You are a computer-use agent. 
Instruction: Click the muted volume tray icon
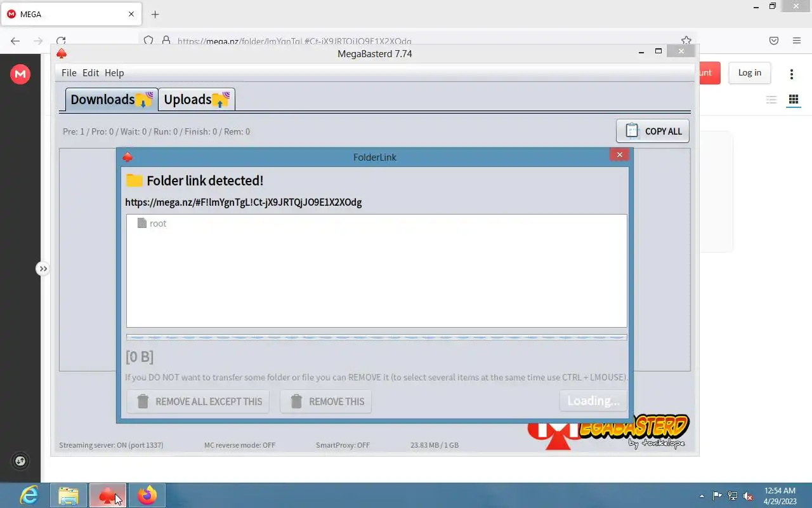pyautogui.click(x=749, y=496)
